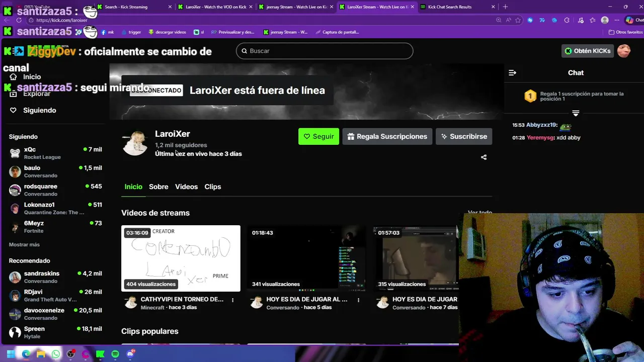This screenshot has height=362, width=644.
Task: Switch to Search - Kick Streaming browser tab
Action: (135, 7)
